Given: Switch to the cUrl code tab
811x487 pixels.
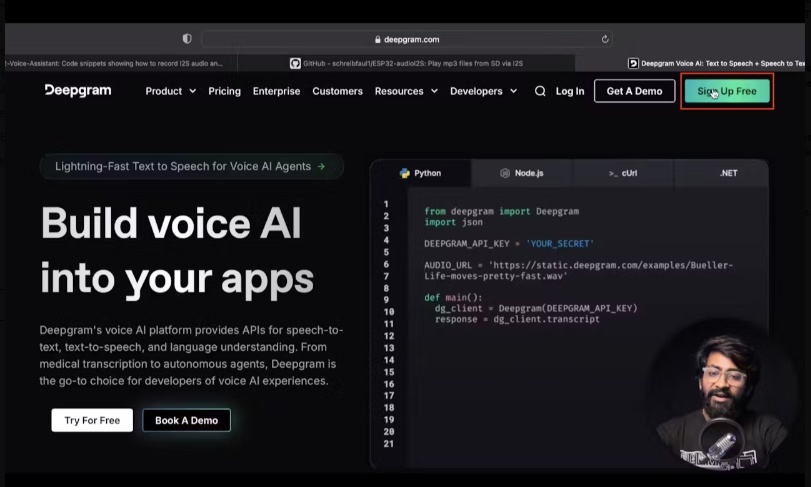Looking at the screenshot, I should (622, 173).
